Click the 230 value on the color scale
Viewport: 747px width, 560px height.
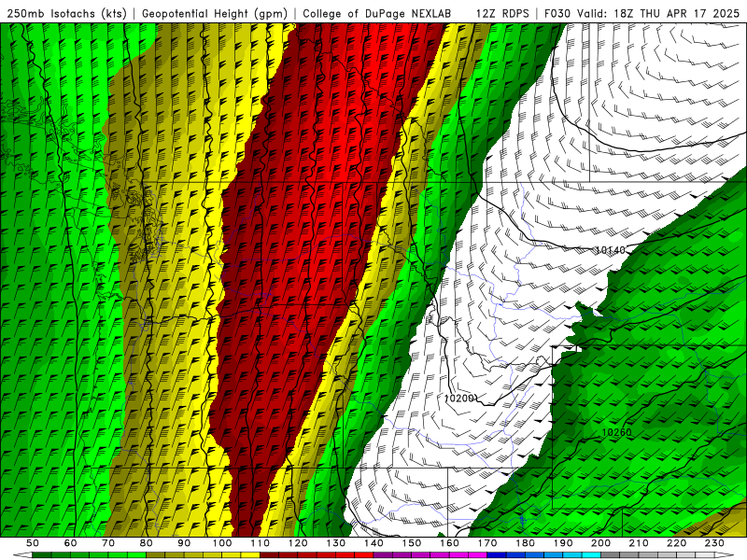click(x=714, y=543)
